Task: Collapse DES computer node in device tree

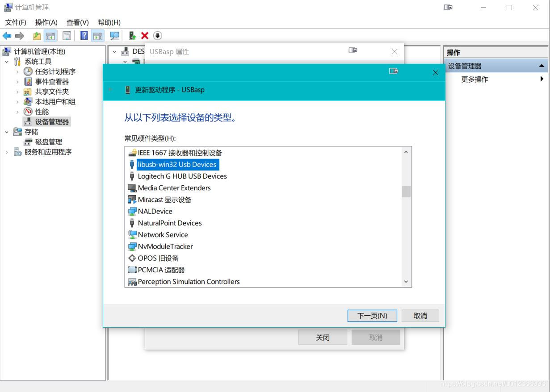Action: [114, 51]
